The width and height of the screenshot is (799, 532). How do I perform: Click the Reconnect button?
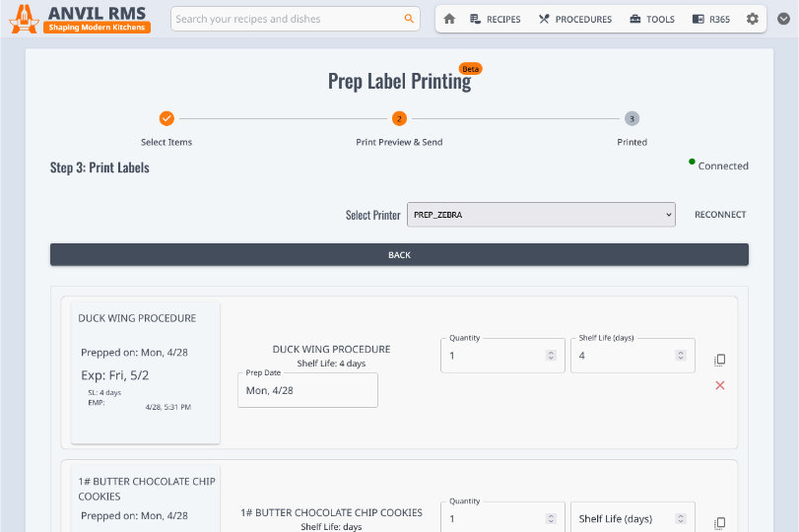pyautogui.click(x=720, y=215)
